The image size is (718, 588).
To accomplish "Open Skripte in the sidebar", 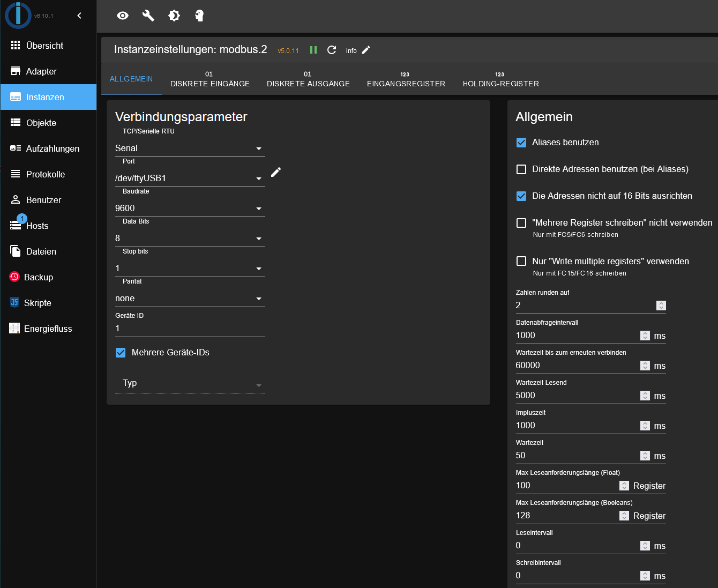I will coord(38,303).
